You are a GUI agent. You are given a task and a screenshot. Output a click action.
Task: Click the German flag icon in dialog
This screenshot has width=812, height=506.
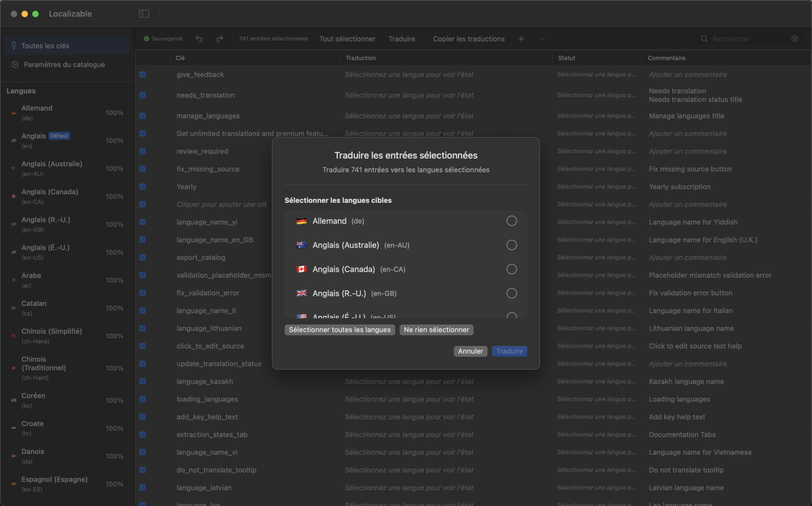[301, 221]
